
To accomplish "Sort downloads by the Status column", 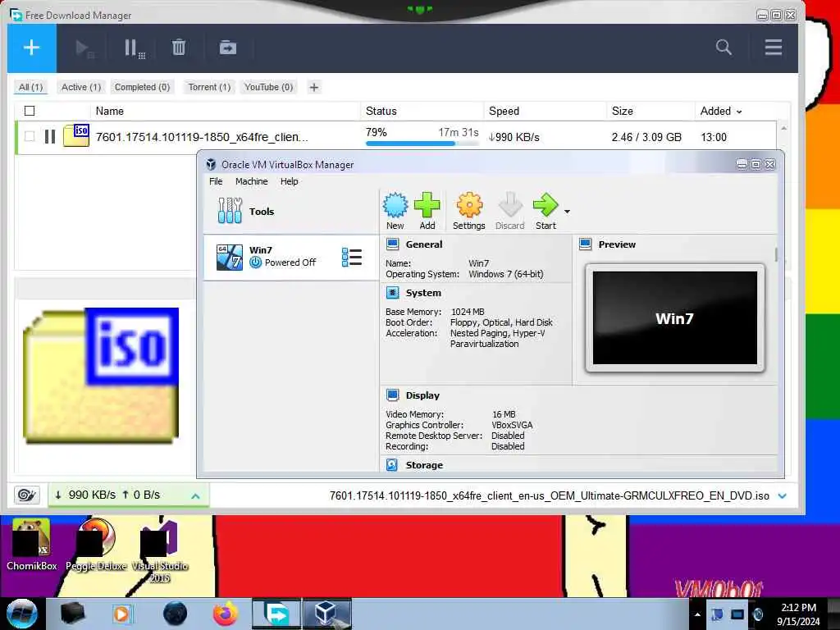I will coord(381,111).
